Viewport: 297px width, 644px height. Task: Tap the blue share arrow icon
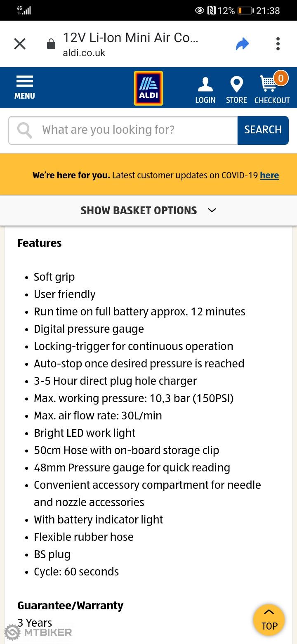pyautogui.click(x=243, y=43)
